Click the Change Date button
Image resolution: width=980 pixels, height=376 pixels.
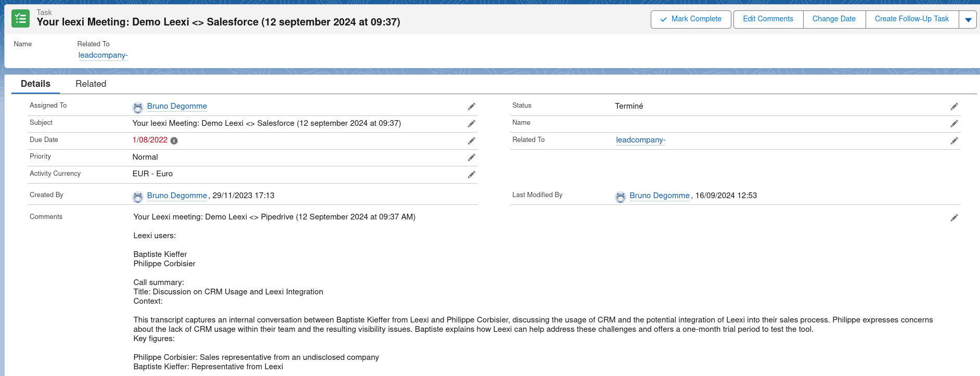click(x=834, y=19)
